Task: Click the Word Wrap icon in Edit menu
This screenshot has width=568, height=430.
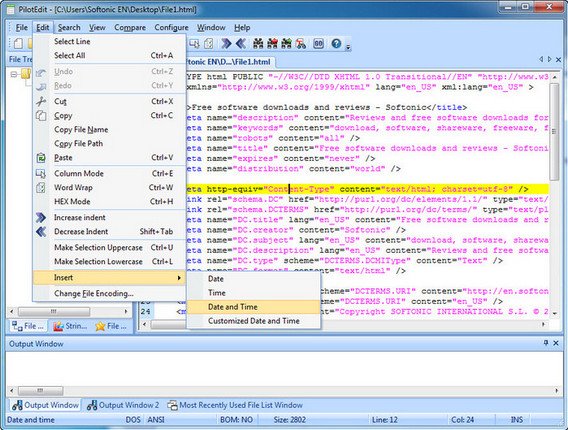Action: pos(41,188)
